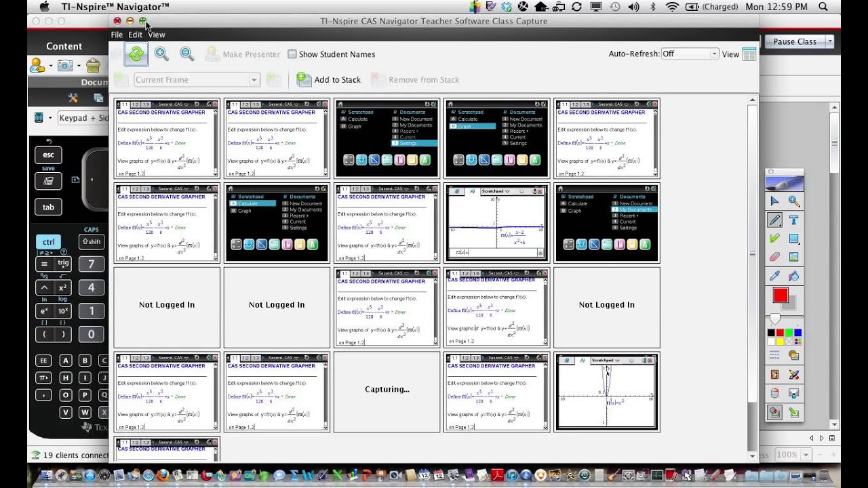Open the Current Frame dropdown

click(x=197, y=80)
